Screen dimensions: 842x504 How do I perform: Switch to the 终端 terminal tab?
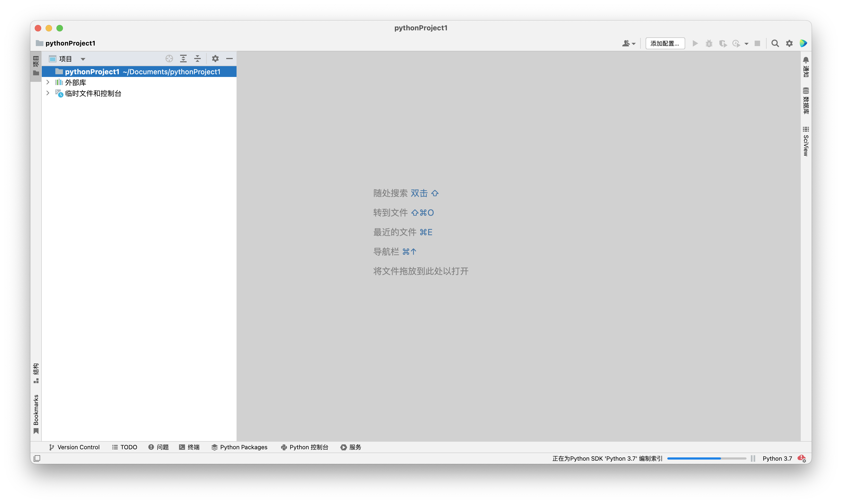point(189,447)
